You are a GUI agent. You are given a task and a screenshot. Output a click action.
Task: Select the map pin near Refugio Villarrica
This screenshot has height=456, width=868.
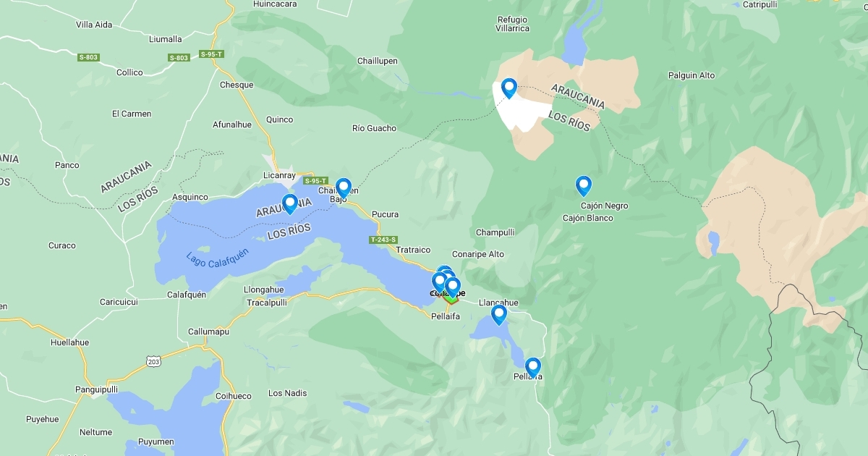(509, 88)
